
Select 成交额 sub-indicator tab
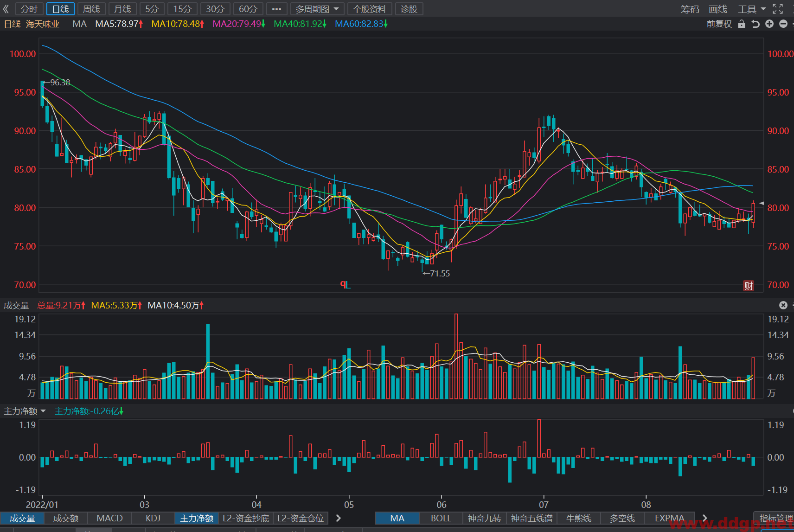[66, 518]
